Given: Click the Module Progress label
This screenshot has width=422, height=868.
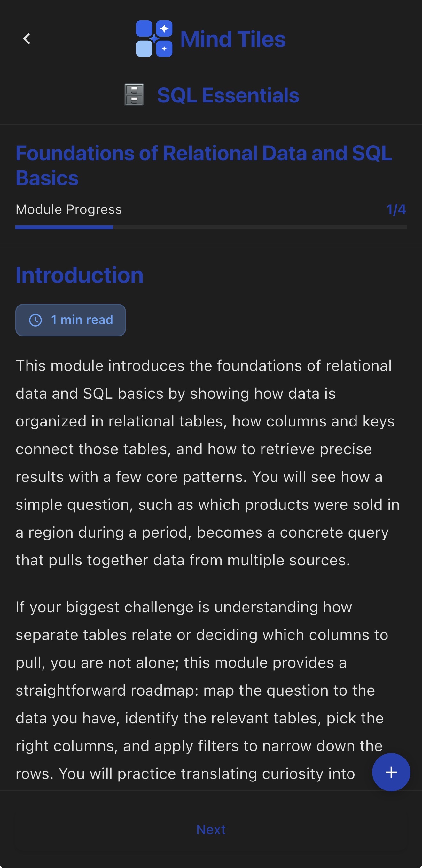Looking at the screenshot, I should [68, 209].
